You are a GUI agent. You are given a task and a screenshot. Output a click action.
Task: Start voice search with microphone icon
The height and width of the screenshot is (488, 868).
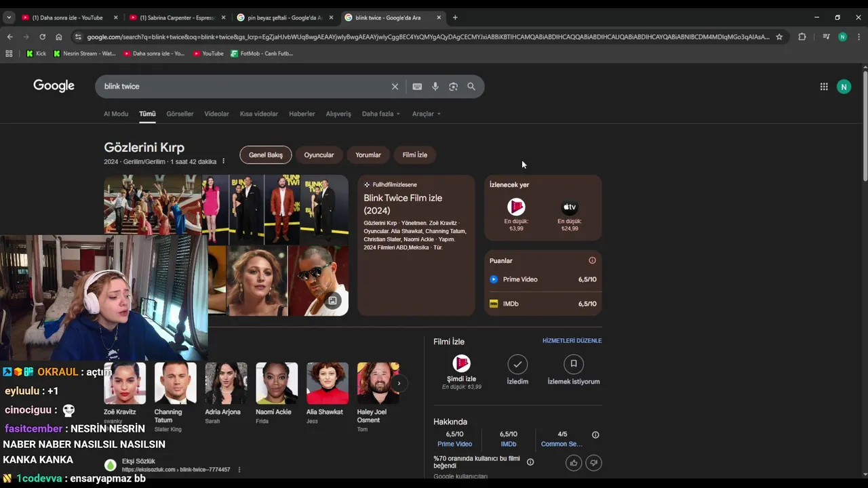[435, 87]
